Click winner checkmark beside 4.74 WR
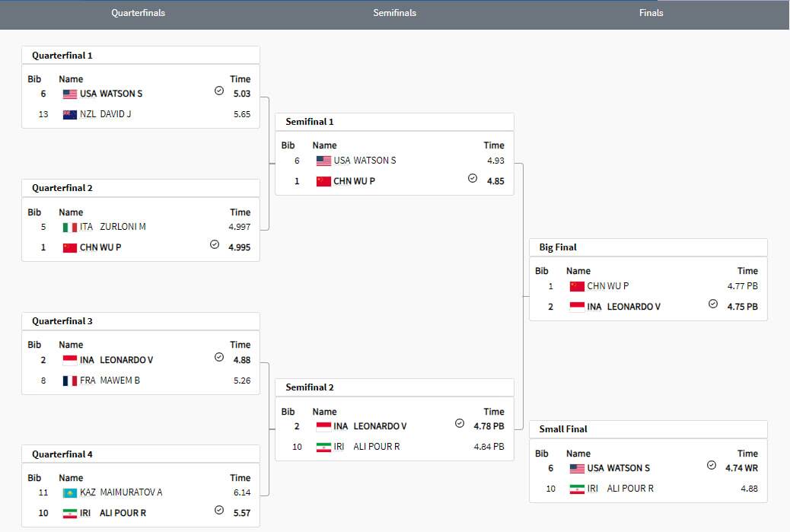 712,466
